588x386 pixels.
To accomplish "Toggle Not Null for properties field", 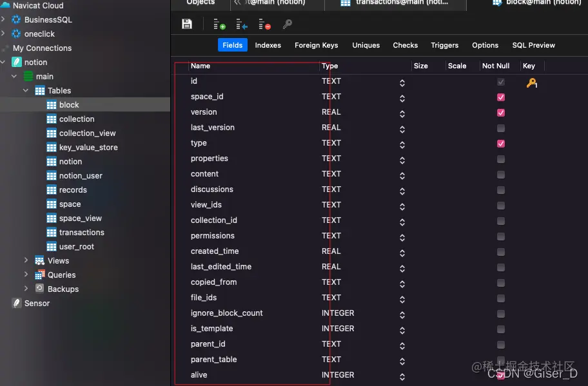I will click(500, 159).
